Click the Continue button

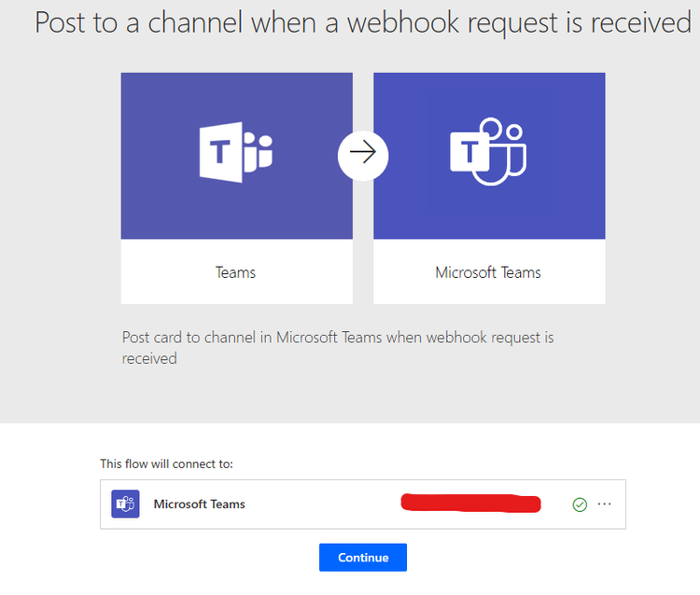point(363,557)
